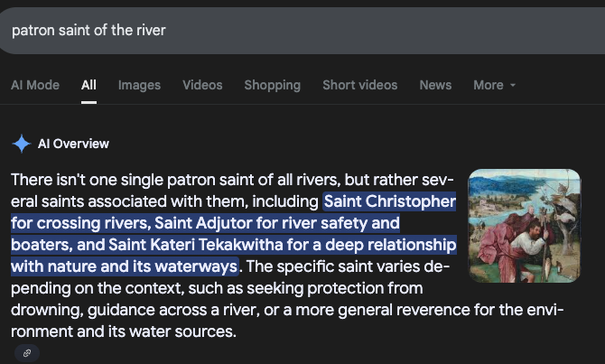
Task: Open the Videos tab
Action: (202, 85)
